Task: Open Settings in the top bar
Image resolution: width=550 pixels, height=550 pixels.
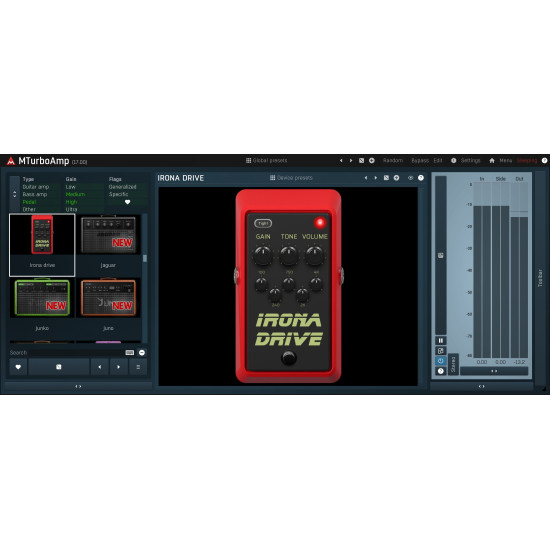Action: pos(470,160)
